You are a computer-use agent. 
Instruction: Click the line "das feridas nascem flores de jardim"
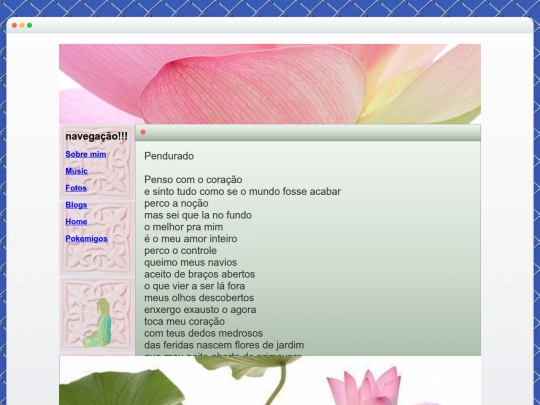coord(224,345)
